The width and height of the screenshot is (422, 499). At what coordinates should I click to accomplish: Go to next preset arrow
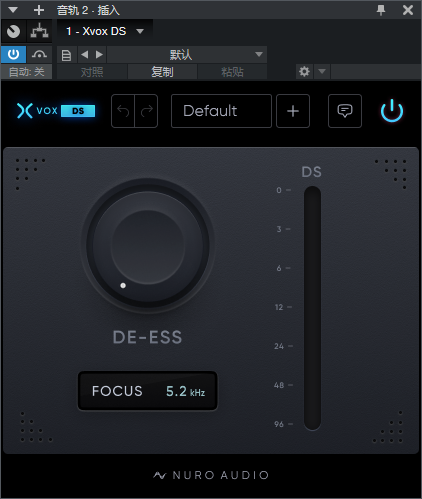coord(99,55)
